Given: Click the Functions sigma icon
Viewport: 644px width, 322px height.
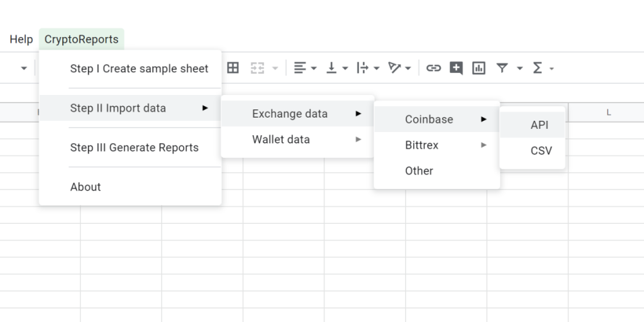Looking at the screenshot, I should click(x=538, y=68).
